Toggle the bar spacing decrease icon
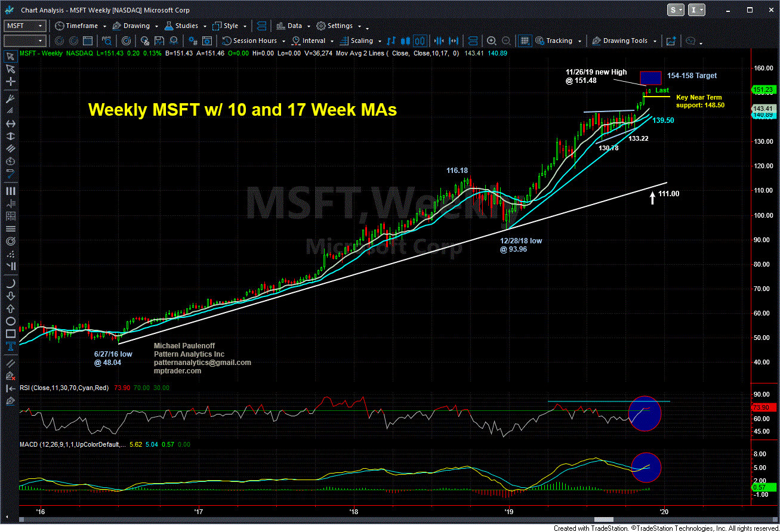 [x=440, y=41]
